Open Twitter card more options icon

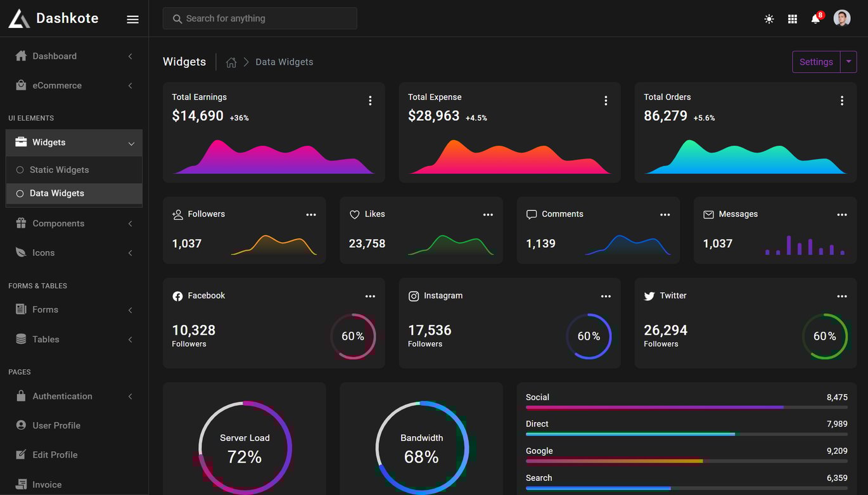(842, 297)
